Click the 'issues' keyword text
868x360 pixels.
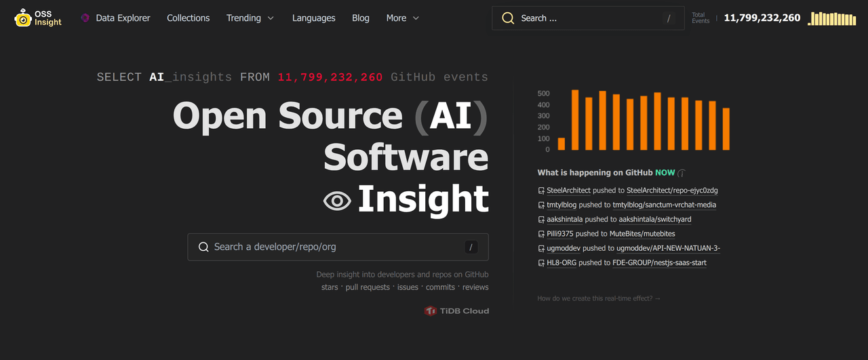pos(408,287)
